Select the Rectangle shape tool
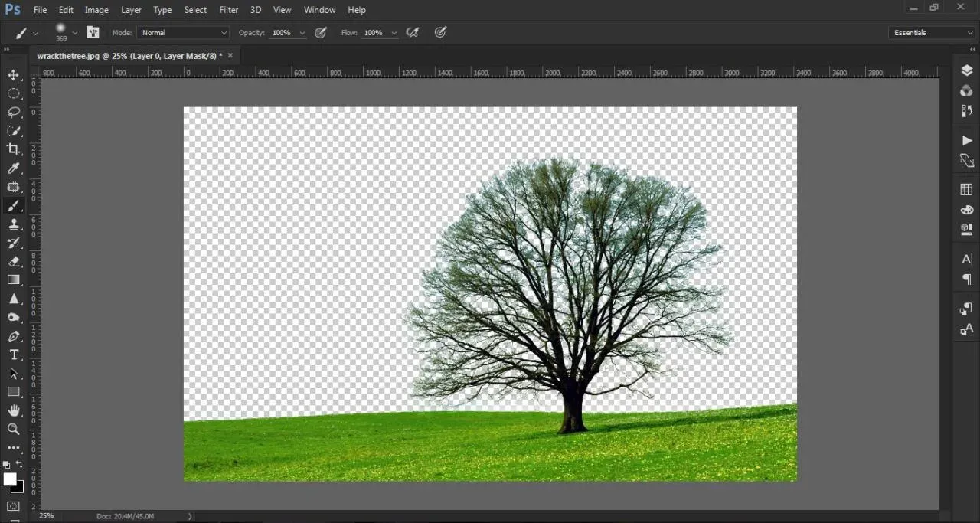 [14, 392]
